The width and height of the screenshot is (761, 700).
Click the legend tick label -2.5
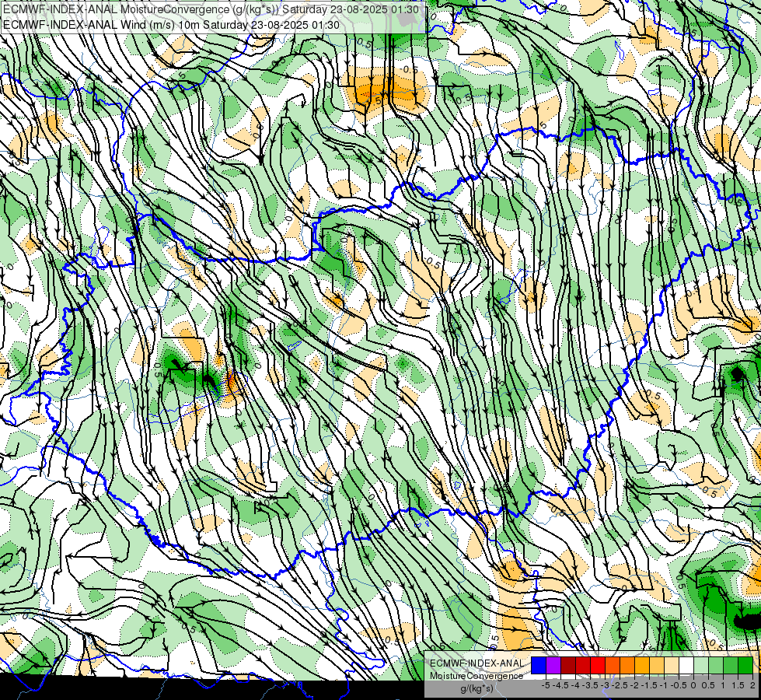(x=620, y=685)
